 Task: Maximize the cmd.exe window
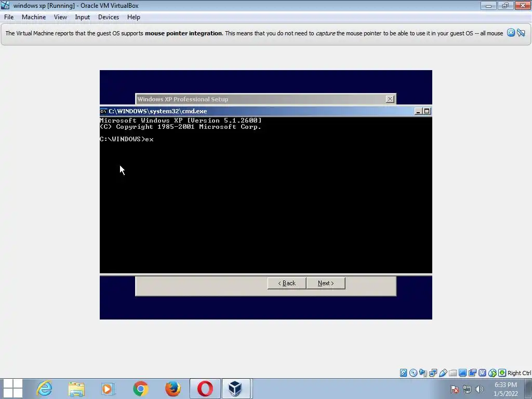(x=427, y=111)
